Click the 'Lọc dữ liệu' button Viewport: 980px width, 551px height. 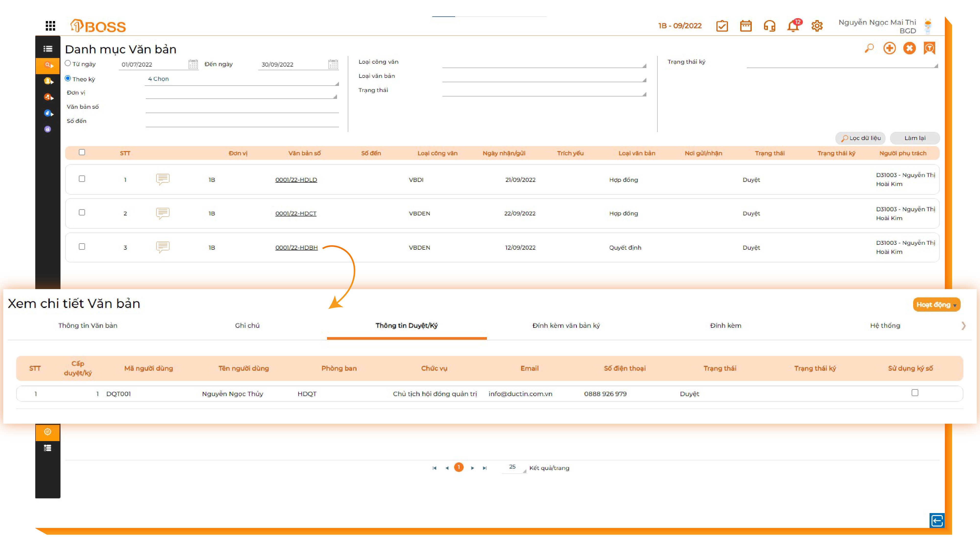[x=860, y=138]
